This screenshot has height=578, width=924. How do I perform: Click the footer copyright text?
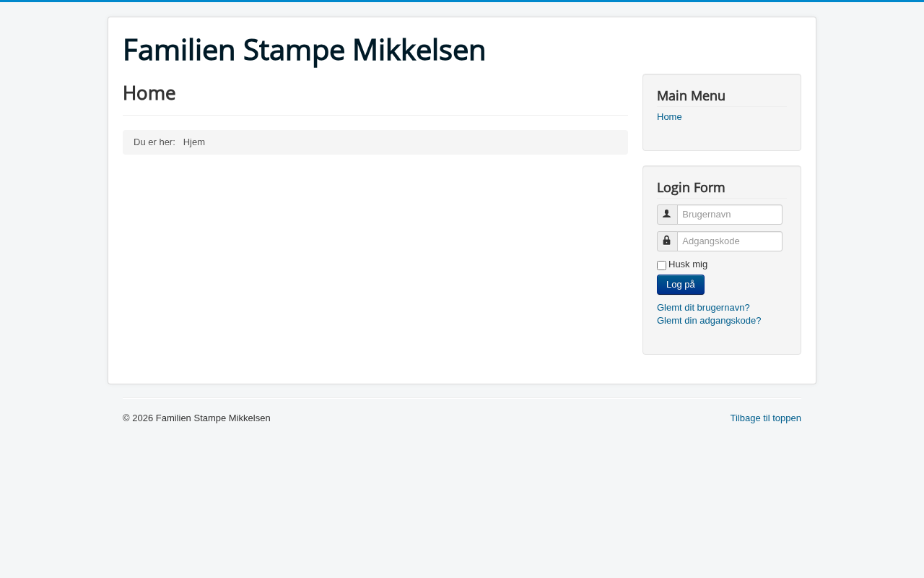(x=196, y=418)
